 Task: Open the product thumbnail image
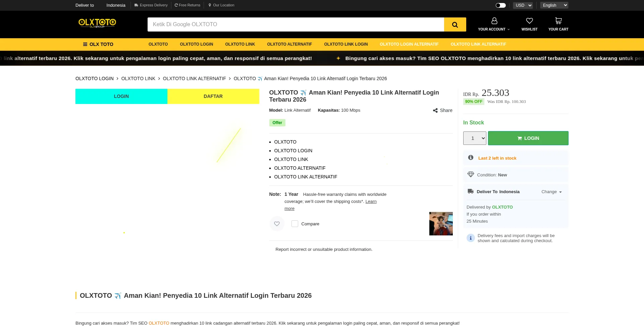[441, 224]
